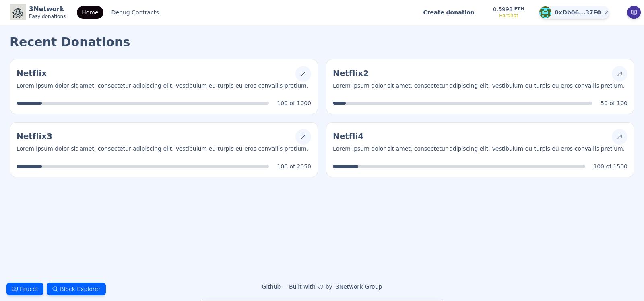Click the Netflix3 card title
Viewport: 644px width, 301px height.
pos(34,136)
